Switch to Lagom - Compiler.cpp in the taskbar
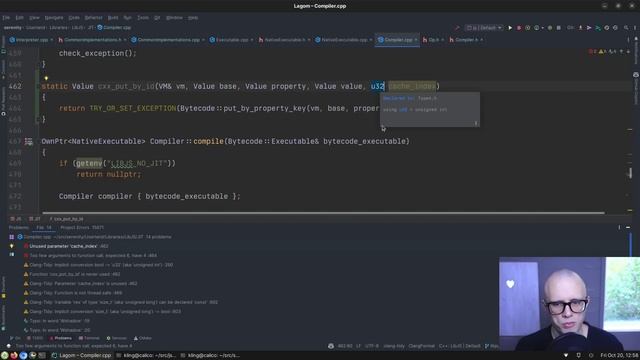Viewport: 640px width, 360px height. coord(81,356)
